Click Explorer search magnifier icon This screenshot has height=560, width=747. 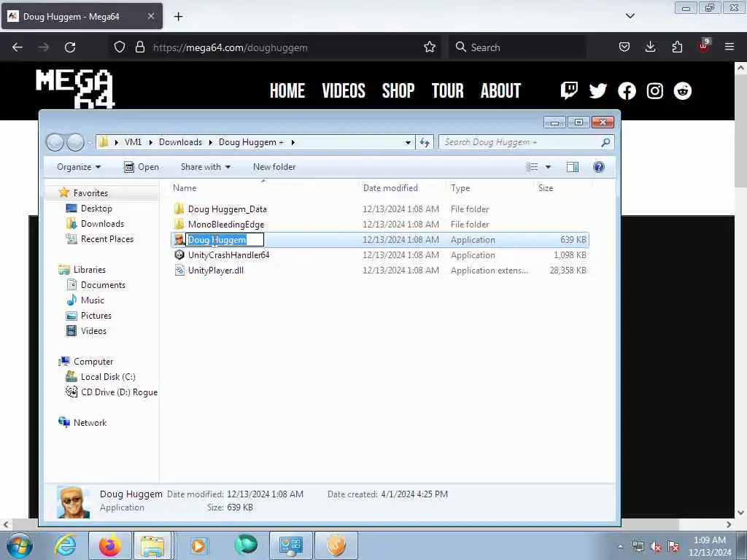[x=605, y=142]
